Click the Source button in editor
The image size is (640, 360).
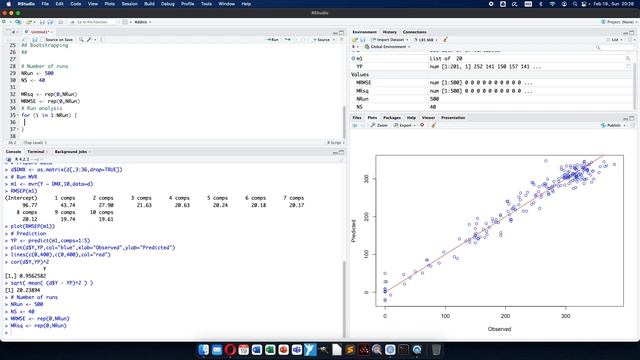coord(322,40)
